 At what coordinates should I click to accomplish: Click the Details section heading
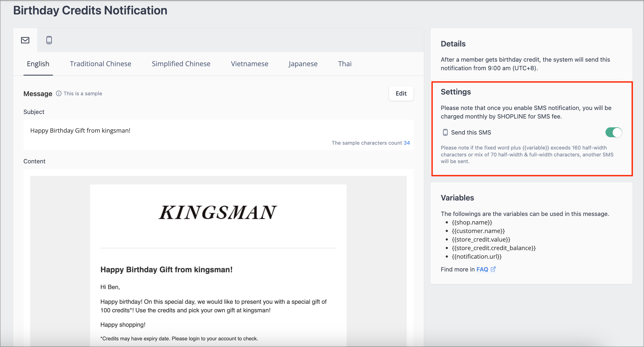[453, 44]
